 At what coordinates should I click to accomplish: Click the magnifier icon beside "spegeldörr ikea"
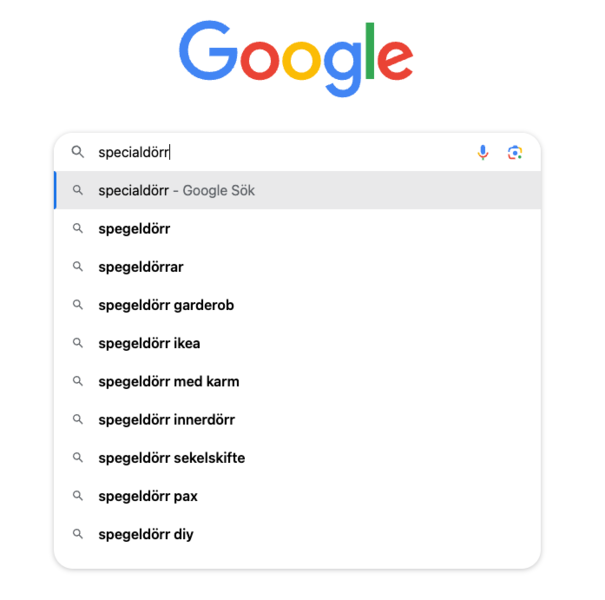pyautogui.click(x=77, y=343)
